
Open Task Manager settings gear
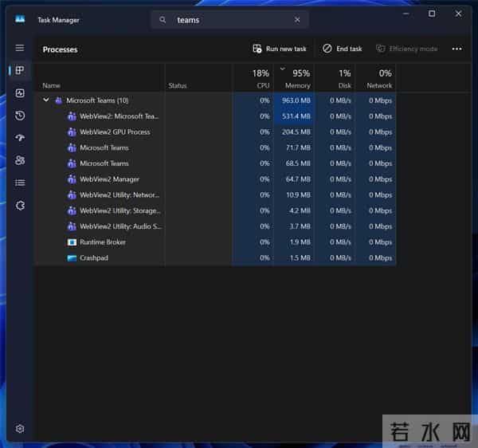(20, 429)
